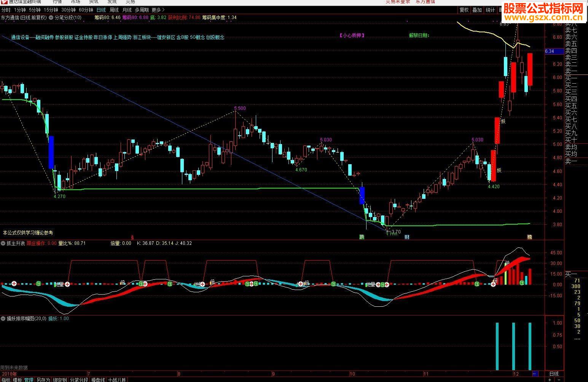Click the 本公式仅供学习缠论参考 note

(28, 233)
